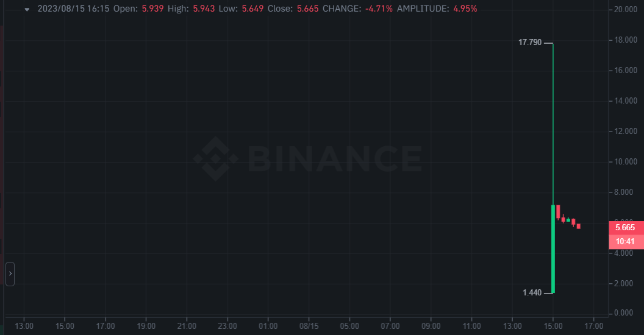
Task: Click the 17:00 label at time axis right
Action: click(594, 326)
